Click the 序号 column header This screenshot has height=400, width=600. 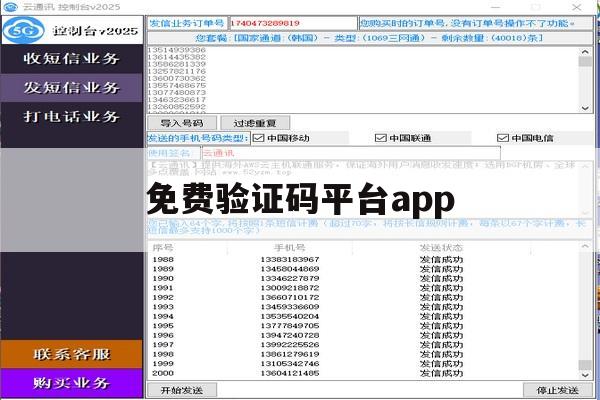click(x=163, y=248)
